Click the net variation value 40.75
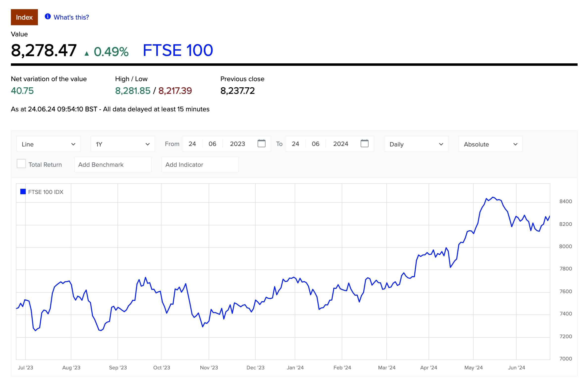This screenshot has height=383, width=588. coord(22,91)
